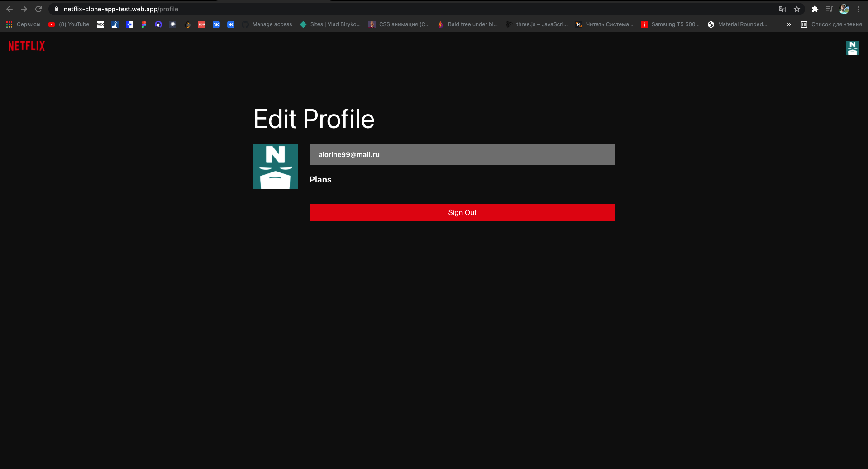Click the page reload icon

39,9
